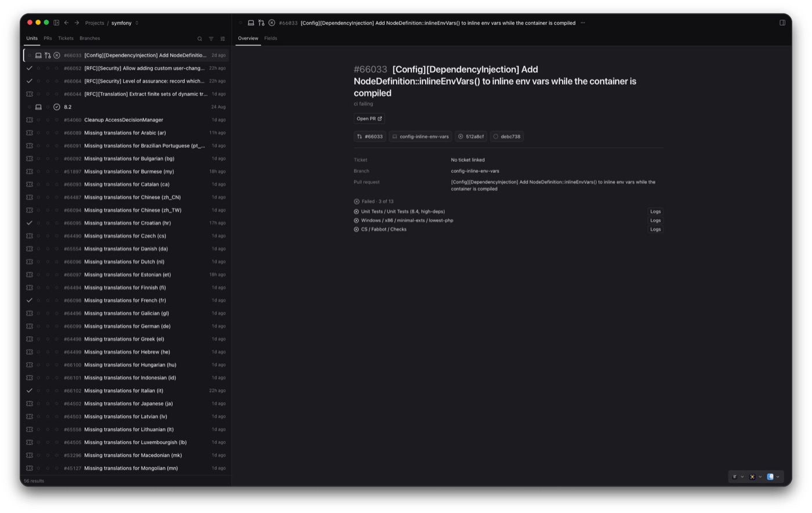812x513 pixels.
Task: Open Logs for CS / Fabbot / Checks
Action: (x=655, y=229)
